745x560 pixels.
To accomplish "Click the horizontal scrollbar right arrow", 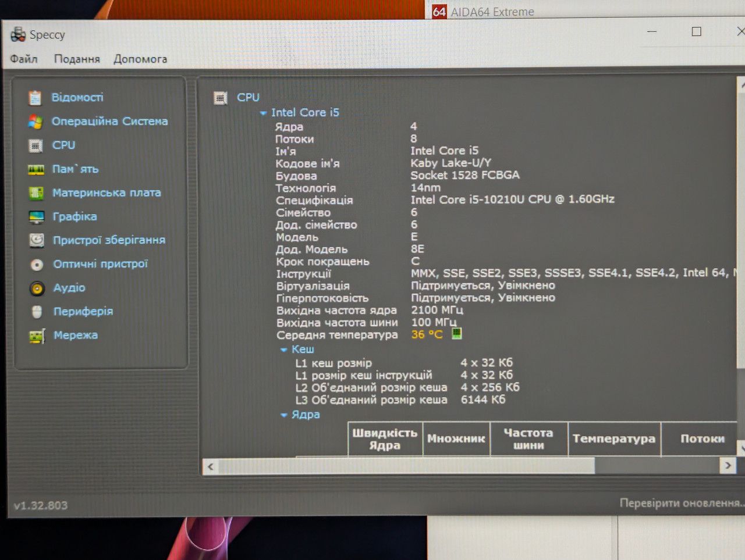I will coord(728,465).
